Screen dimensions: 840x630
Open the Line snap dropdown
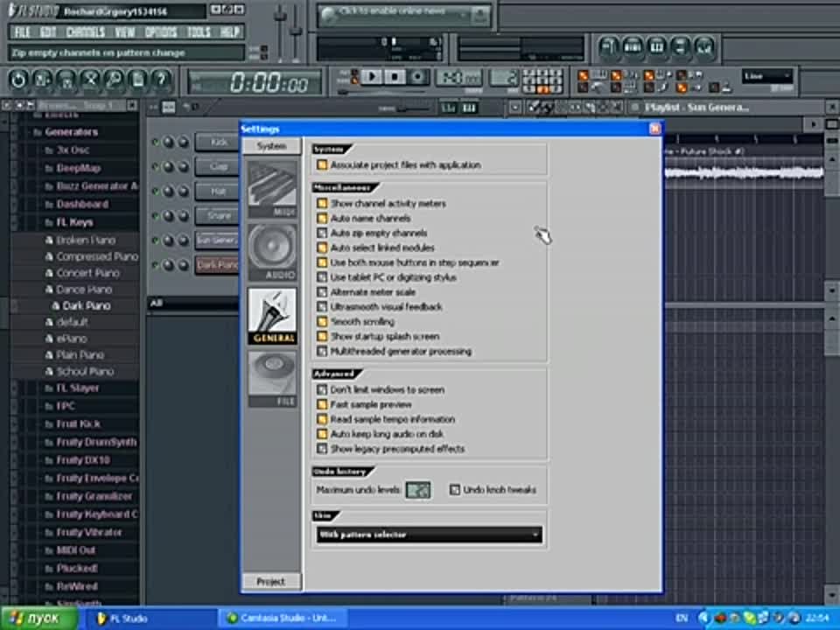[x=767, y=77]
